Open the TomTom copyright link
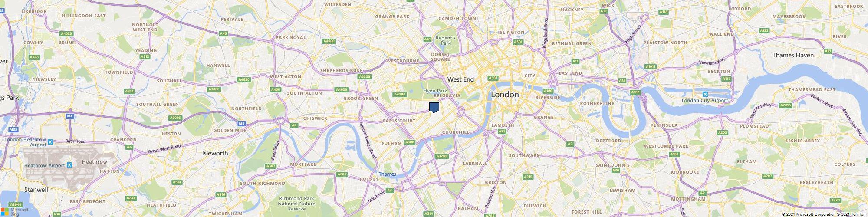Screen dimensions: 868x217 pyautogui.click(x=852, y=214)
